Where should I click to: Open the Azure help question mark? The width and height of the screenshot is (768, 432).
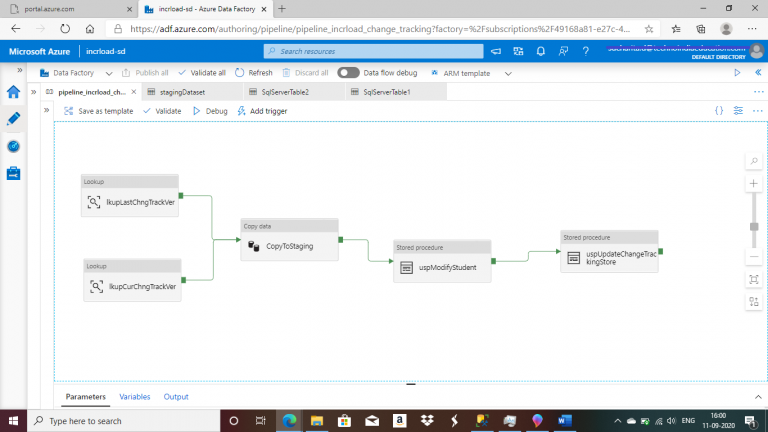(x=585, y=51)
